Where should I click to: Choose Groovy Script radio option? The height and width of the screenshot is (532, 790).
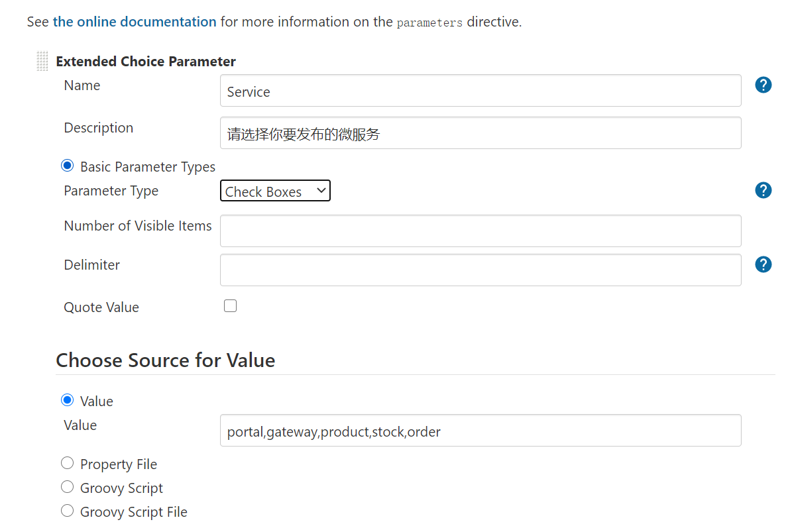(67, 487)
